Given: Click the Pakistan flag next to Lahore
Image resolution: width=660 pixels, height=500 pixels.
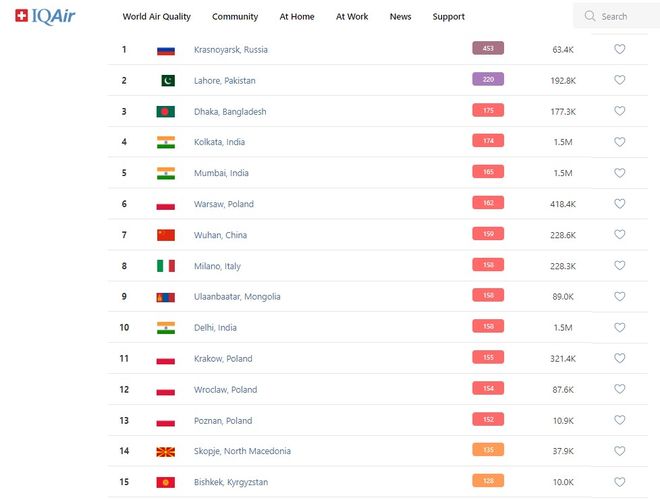Looking at the screenshot, I should [x=166, y=81].
